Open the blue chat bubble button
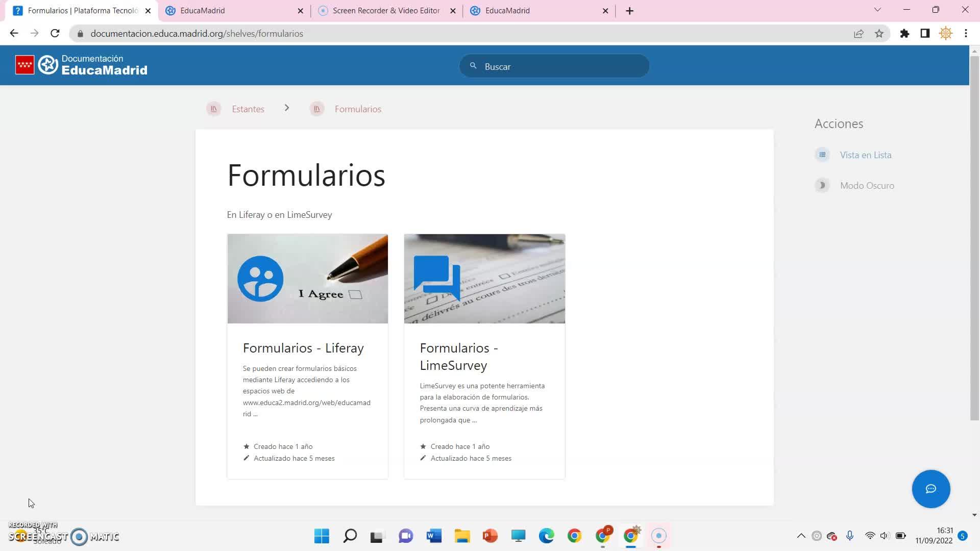 pyautogui.click(x=930, y=489)
